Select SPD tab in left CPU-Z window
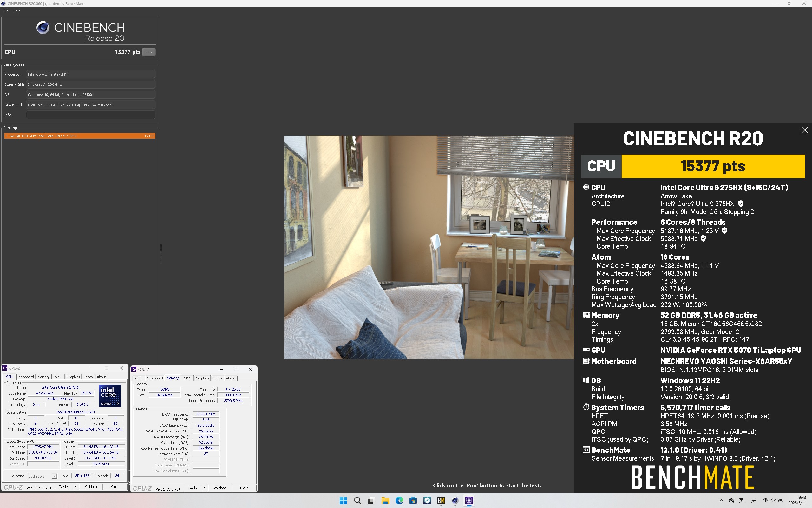The image size is (812, 508). pos(58,377)
